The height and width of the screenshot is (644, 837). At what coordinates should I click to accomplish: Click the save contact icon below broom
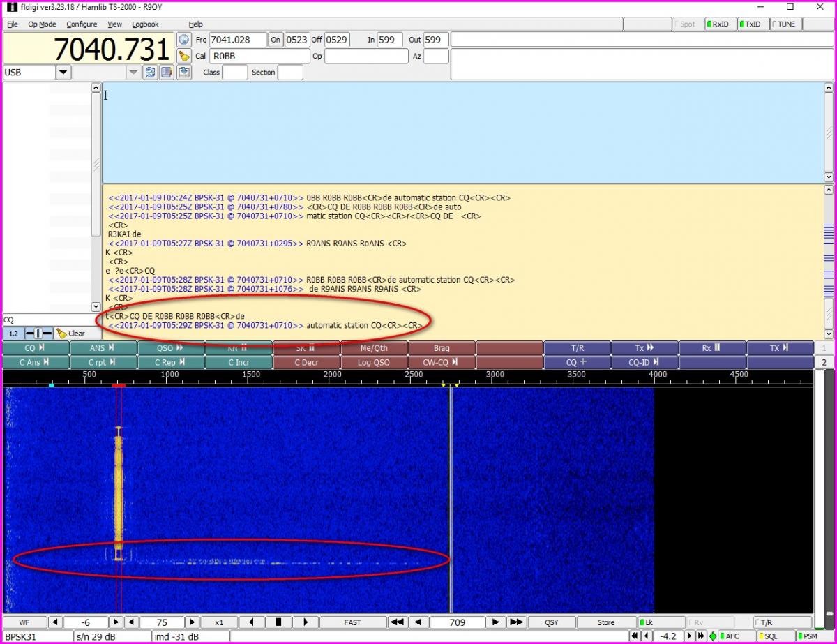click(x=184, y=72)
